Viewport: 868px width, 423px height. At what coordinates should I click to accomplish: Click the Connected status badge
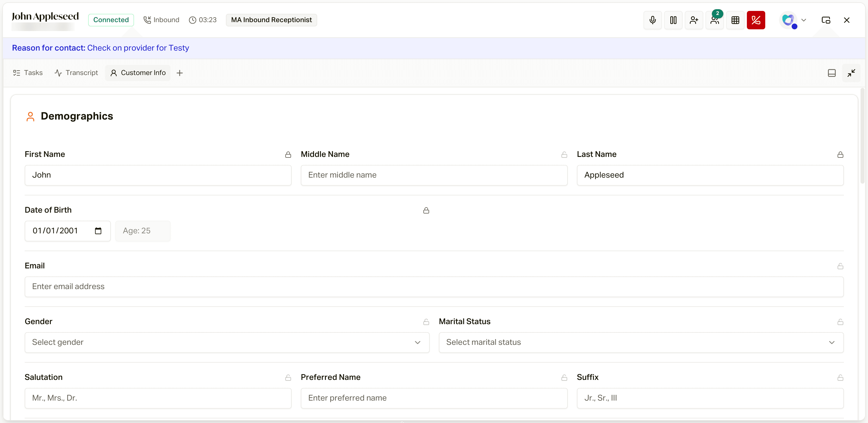click(111, 20)
